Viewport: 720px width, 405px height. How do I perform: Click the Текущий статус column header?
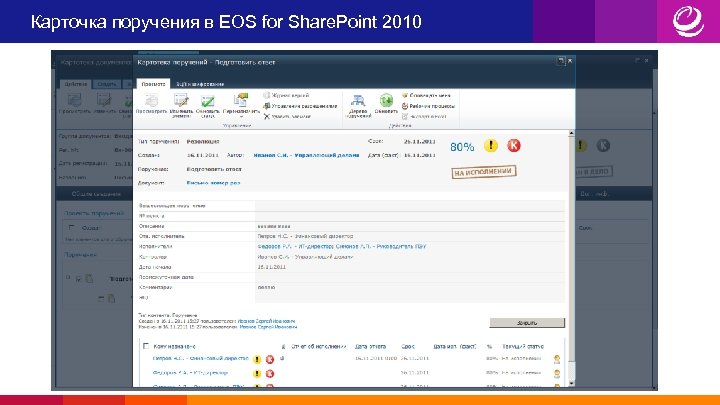523,346
